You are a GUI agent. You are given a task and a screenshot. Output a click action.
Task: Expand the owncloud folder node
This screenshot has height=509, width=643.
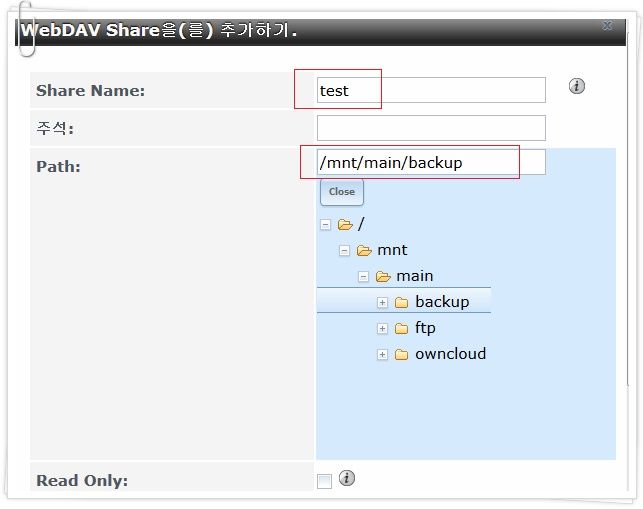tap(382, 354)
